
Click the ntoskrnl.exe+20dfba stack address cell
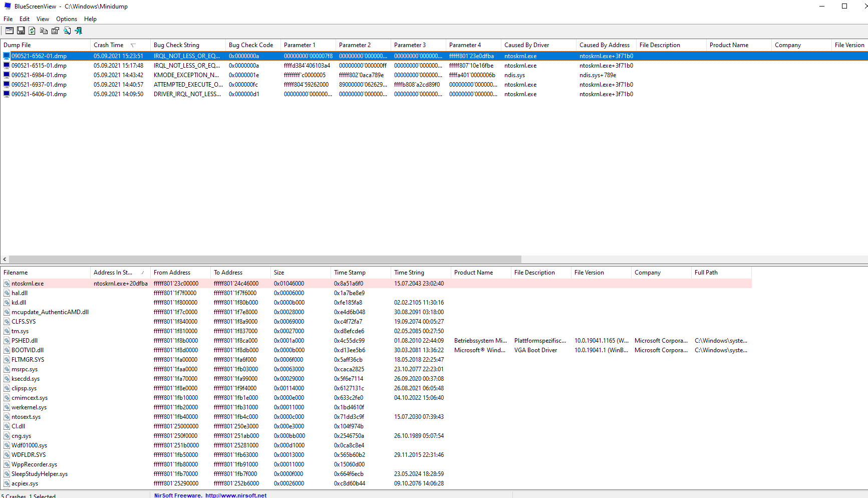click(x=121, y=284)
